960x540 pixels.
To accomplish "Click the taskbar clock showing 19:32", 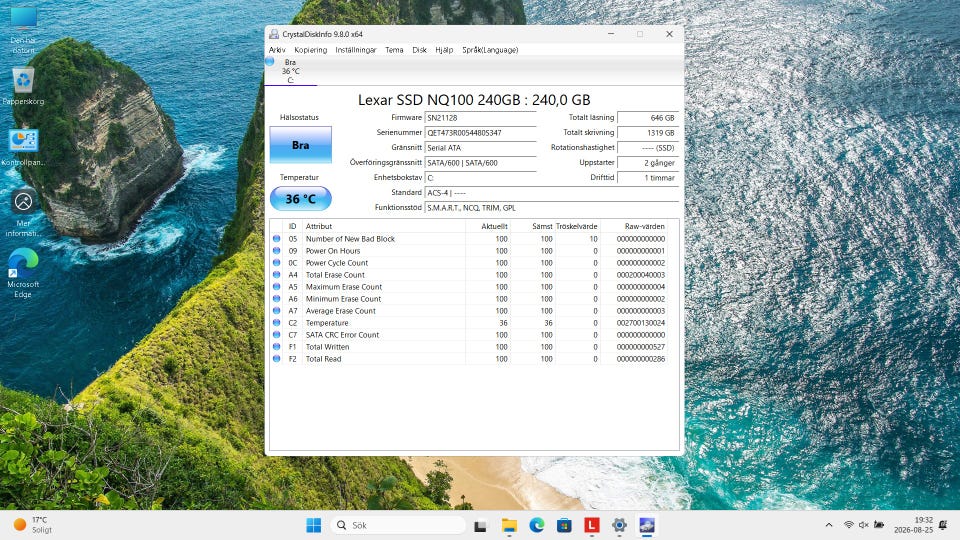I will pos(913,525).
